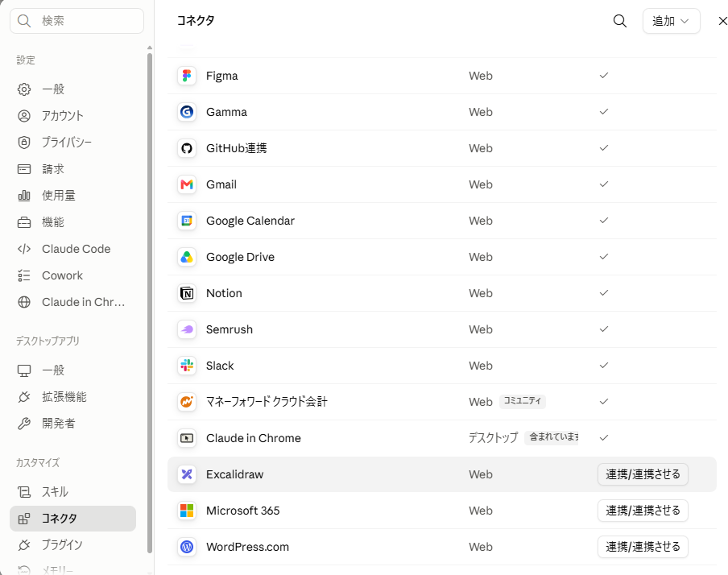Click the 拡張機能 plug icon

(x=24, y=397)
